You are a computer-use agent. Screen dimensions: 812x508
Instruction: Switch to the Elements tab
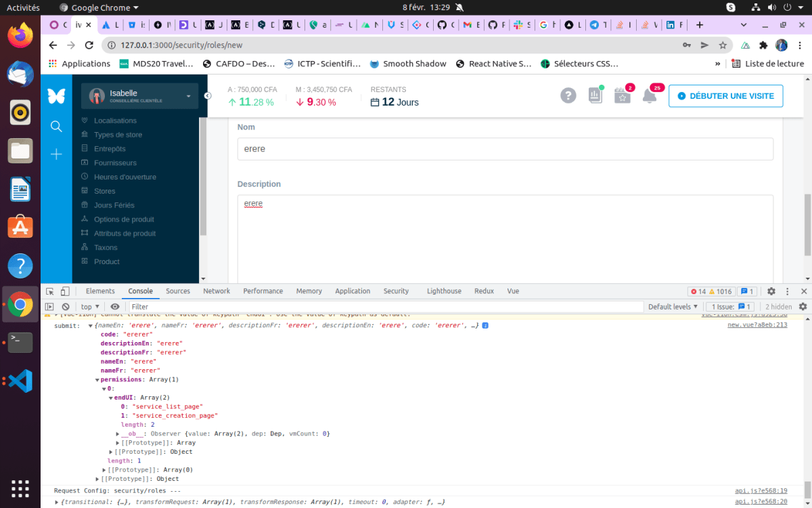(100, 291)
